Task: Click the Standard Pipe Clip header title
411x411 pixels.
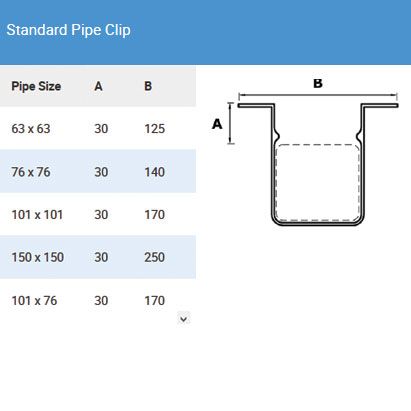Action: tap(68, 30)
